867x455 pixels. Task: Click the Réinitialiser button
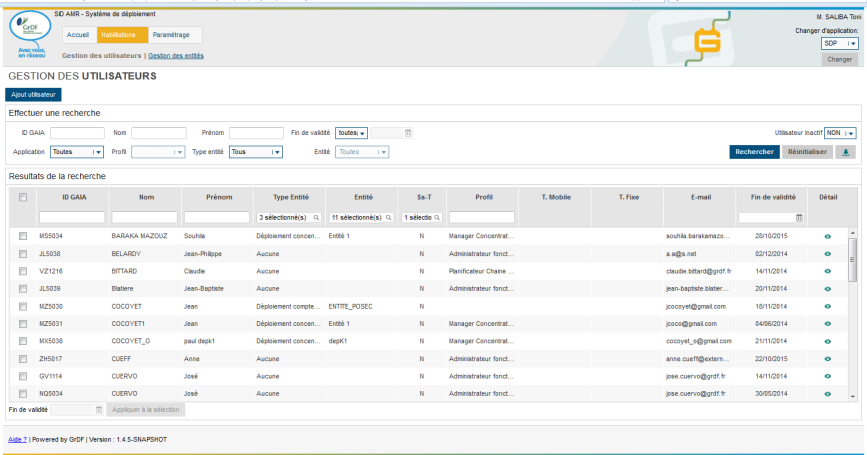tap(807, 152)
